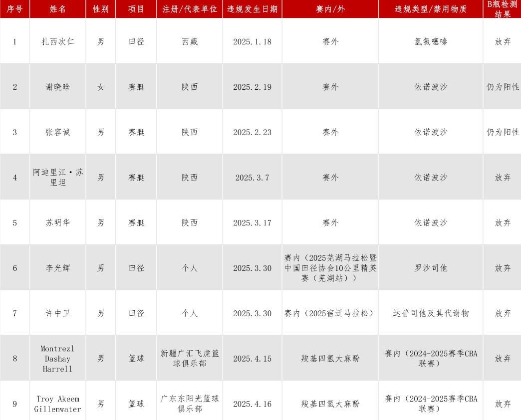Click the date 2025.2.23
This screenshot has height=420, width=521.
[252, 132]
